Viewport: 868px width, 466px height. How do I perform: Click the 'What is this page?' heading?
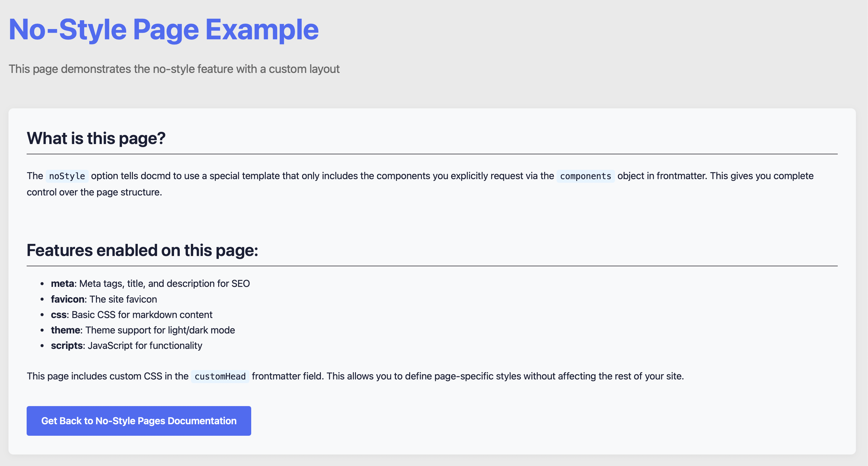tap(96, 138)
